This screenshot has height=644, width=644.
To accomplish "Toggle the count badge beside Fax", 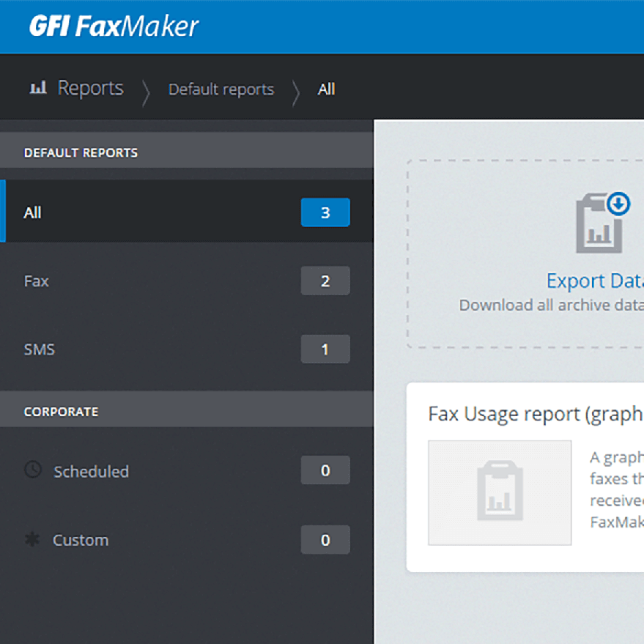I will [x=325, y=281].
